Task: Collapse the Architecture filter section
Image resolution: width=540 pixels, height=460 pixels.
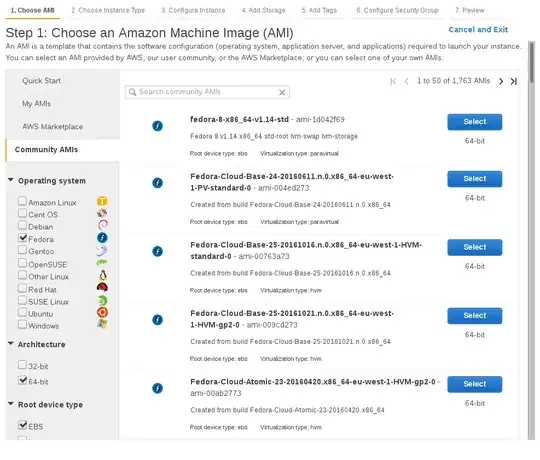Action: coord(11,344)
